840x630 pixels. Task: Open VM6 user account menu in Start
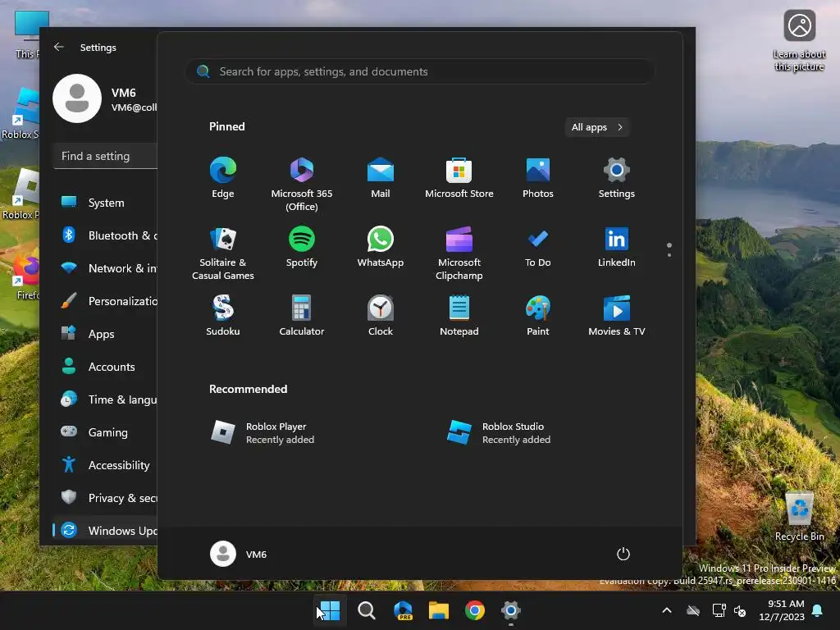239,554
